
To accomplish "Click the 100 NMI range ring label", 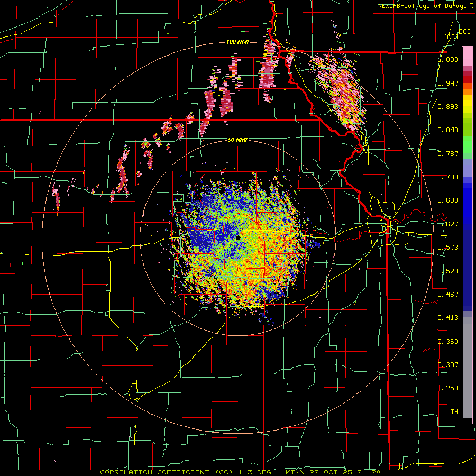I will pos(237,42).
